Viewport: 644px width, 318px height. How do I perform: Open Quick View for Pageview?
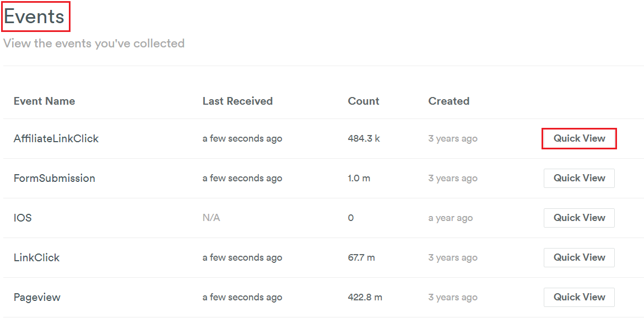coord(579,297)
